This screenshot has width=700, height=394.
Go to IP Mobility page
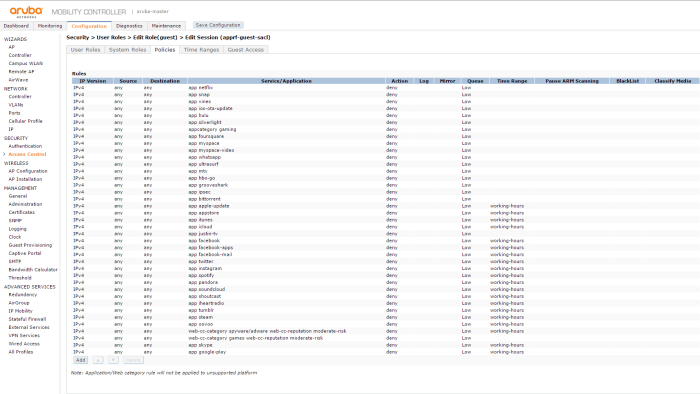click(x=21, y=311)
